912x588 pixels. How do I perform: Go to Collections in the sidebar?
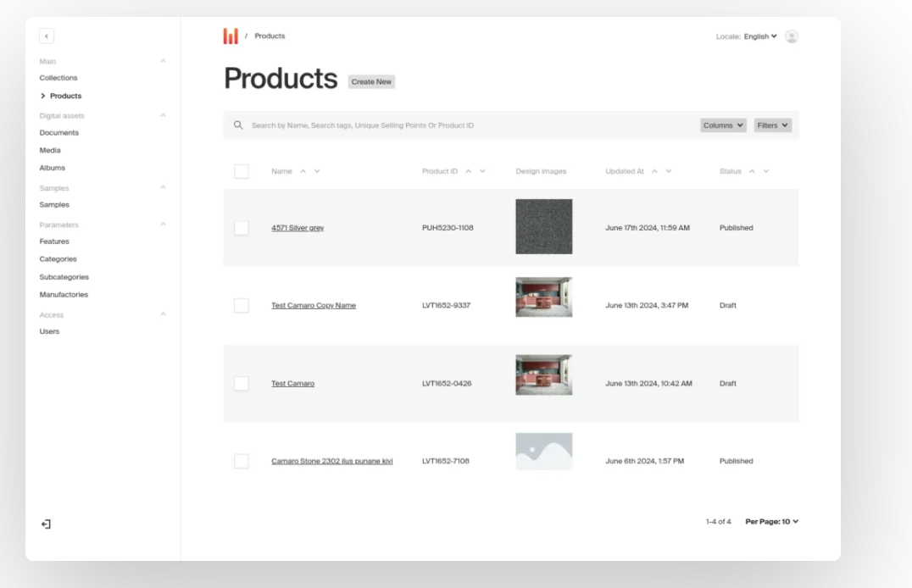point(58,78)
